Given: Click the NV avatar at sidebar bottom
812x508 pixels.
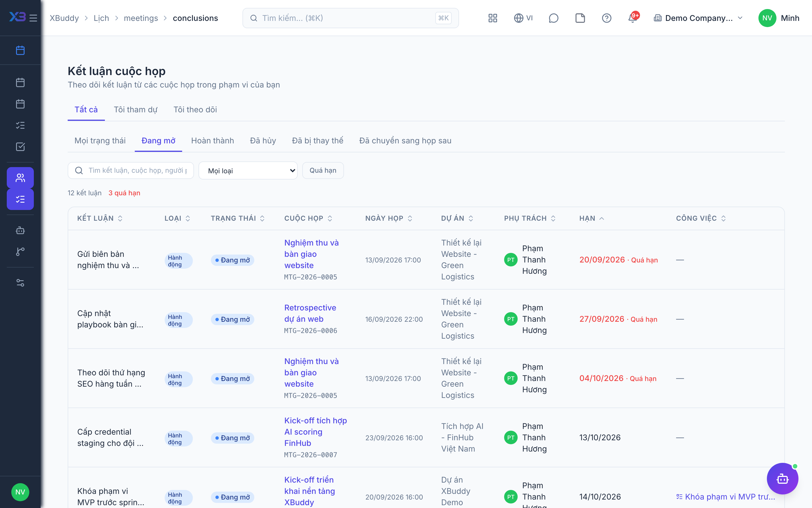Looking at the screenshot, I should (20, 492).
